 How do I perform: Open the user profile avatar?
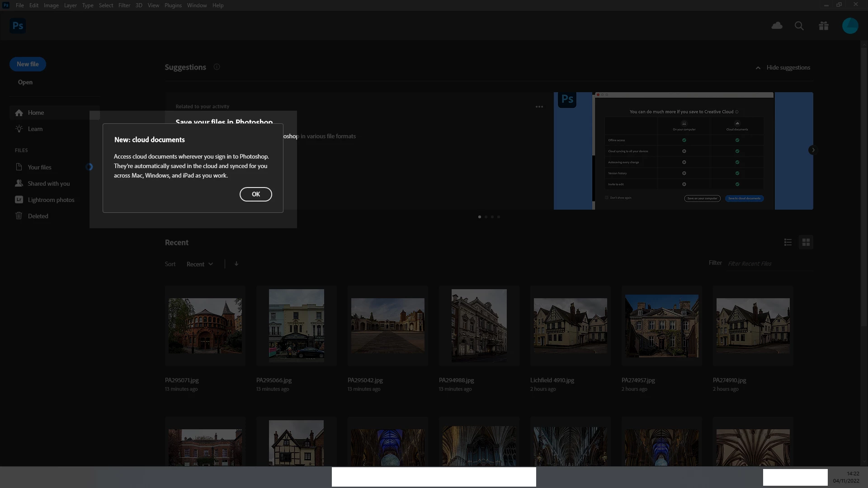[850, 26]
